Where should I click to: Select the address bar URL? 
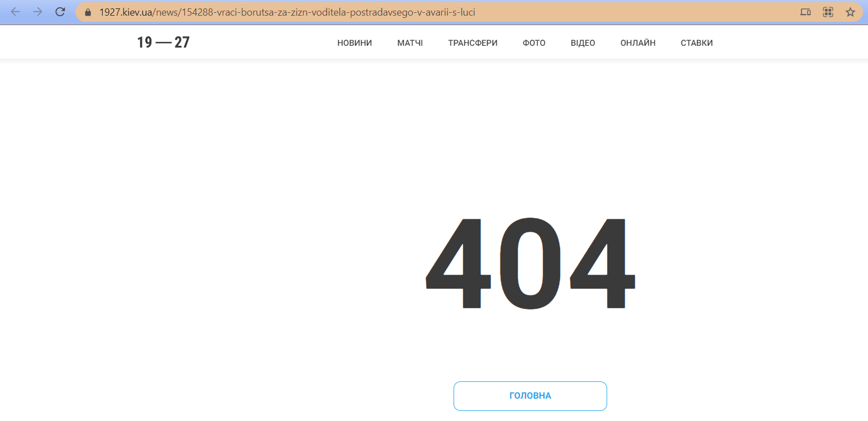[x=287, y=12]
